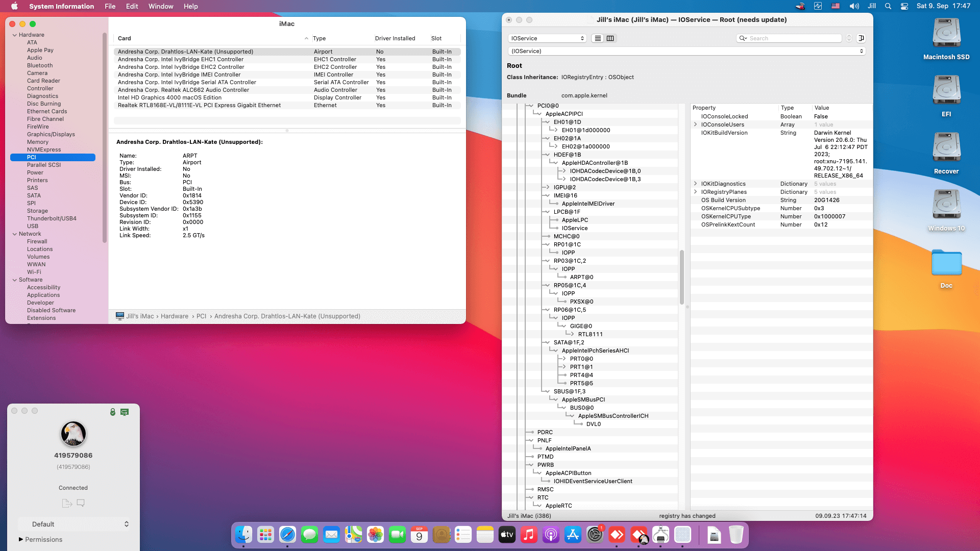
Task: Open AnyDesk chat bubble icon
Action: [x=81, y=503]
